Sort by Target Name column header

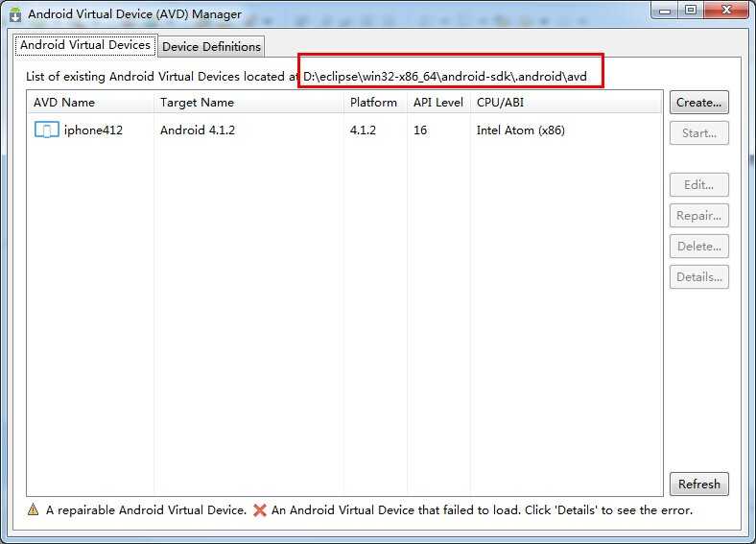pyautogui.click(x=248, y=103)
